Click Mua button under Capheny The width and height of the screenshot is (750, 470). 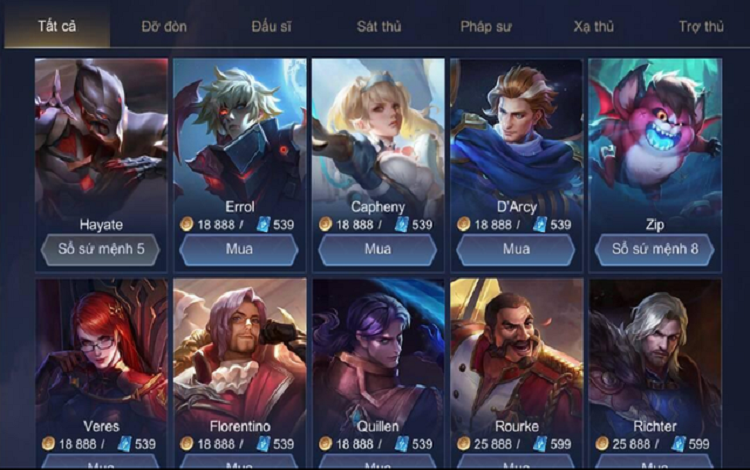(378, 249)
